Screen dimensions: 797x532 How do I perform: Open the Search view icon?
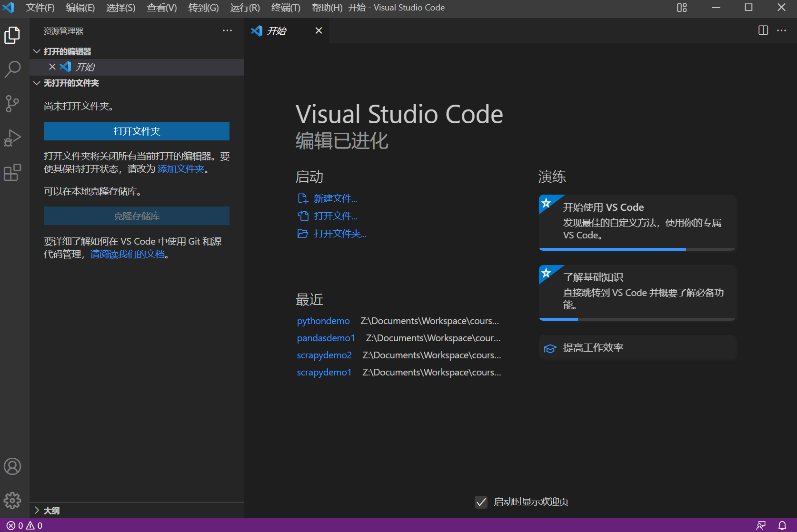[x=12, y=69]
